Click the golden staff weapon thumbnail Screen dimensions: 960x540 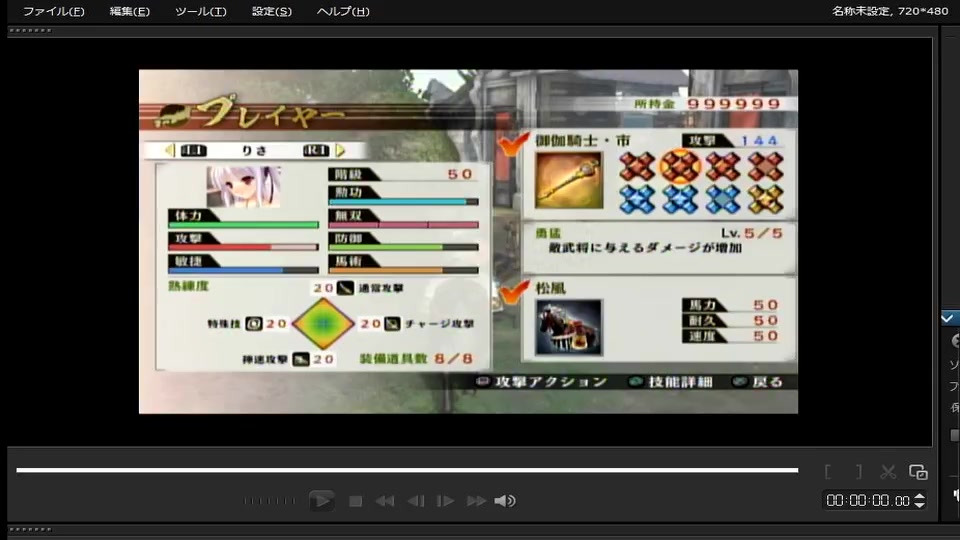pyautogui.click(x=569, y=181)
